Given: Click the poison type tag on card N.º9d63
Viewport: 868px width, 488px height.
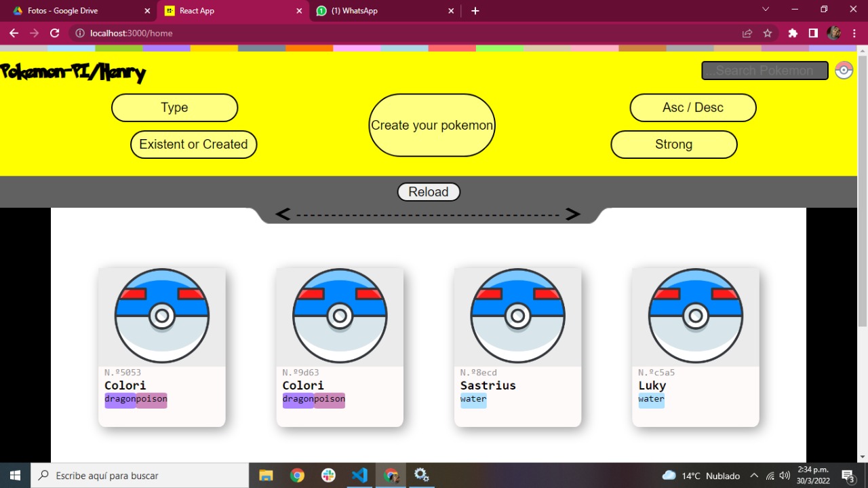Looking at the screenshot, I should (x=330, y=400).
